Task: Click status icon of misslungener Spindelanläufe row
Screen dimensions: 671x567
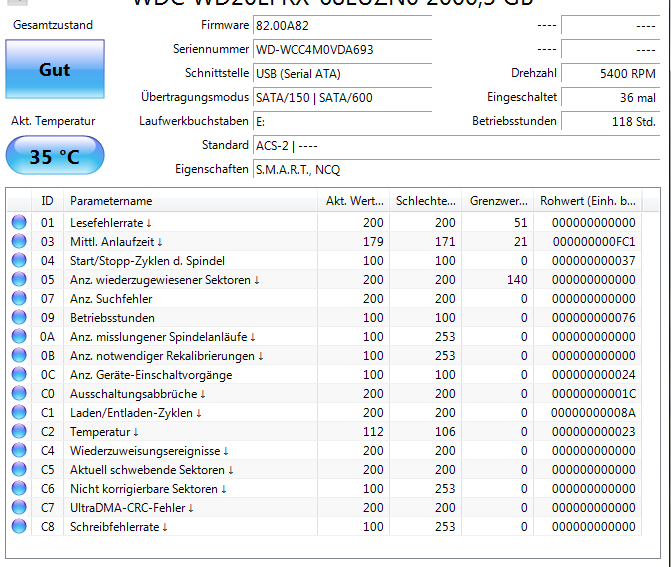Action: (19, 336)
